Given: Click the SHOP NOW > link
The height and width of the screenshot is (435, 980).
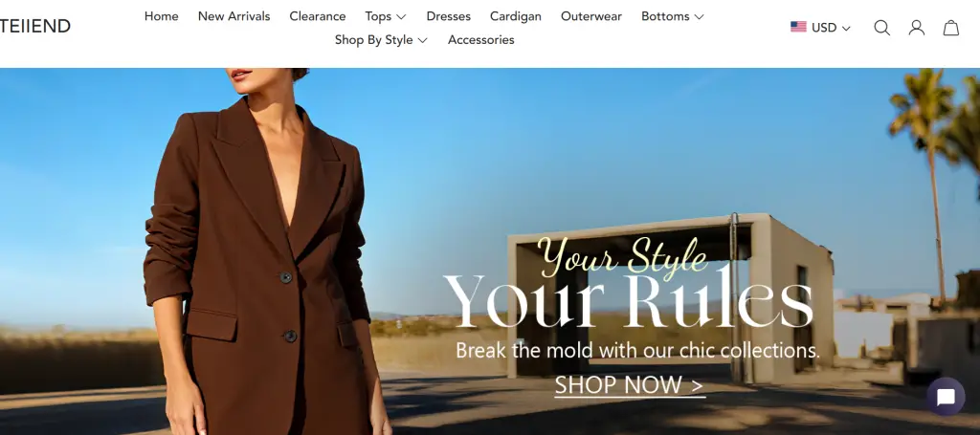Looking at the screenshot, I should (630, 385).
